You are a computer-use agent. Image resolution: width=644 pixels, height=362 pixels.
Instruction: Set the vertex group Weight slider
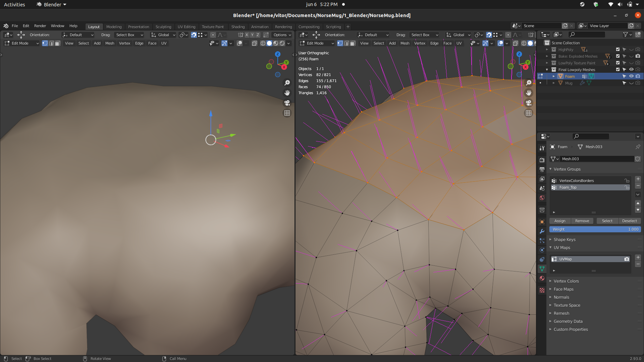click(x=595, y=229)
